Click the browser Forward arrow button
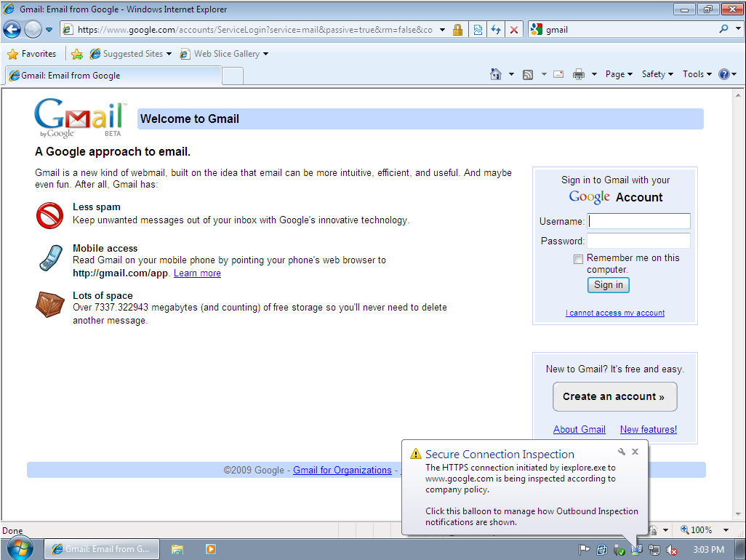This screenshot has width=746, height=560. [33, 30]
